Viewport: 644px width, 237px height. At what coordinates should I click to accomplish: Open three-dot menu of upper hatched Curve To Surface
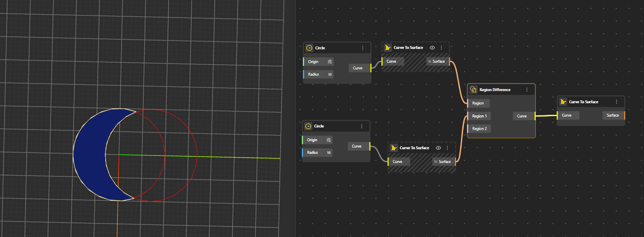pos(441,48)
